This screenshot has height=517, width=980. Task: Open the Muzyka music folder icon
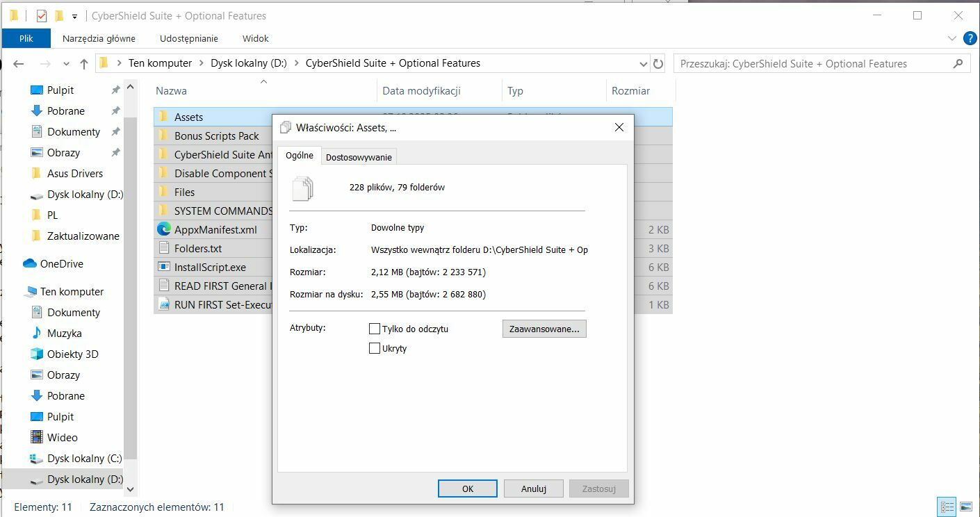point(37,333)
